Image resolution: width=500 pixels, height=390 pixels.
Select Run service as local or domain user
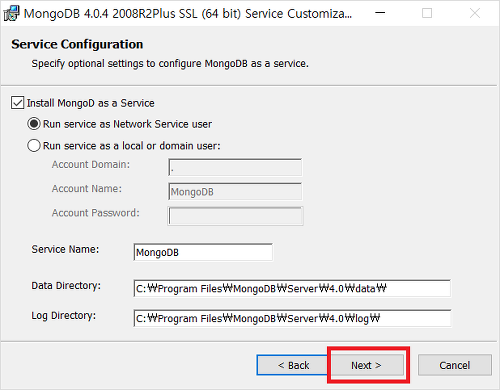click(x=34, y=146)
